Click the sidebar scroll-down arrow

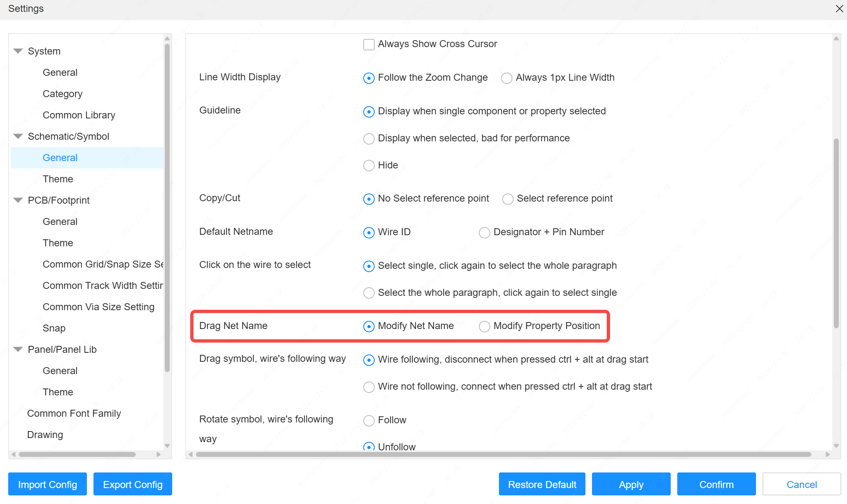pyautogui.click(x=167, y=446)
